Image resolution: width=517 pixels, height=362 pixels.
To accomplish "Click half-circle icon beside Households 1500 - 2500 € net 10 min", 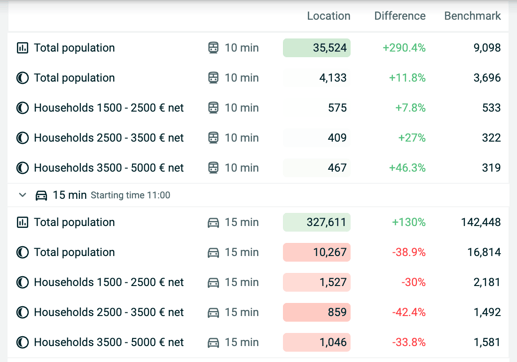I will 22,108.
